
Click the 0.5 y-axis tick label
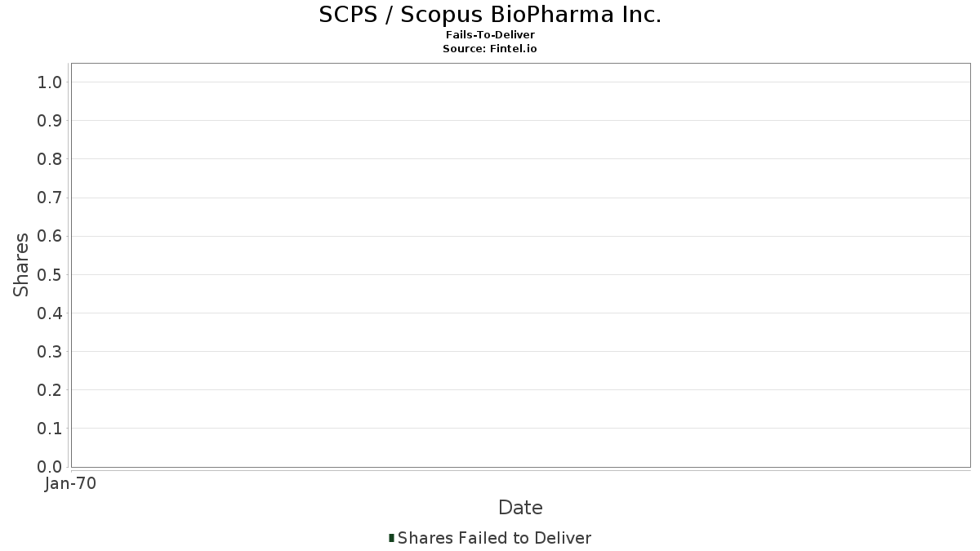pyautogui.click(x=50, y=274)
